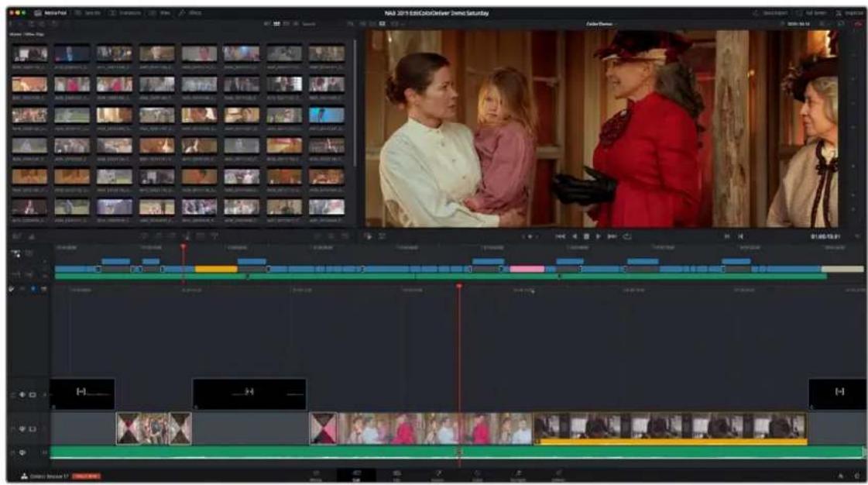The width and height of the screenshot is (868, 485).
Task: Toggle loop playback
Action: pos(626,236)
